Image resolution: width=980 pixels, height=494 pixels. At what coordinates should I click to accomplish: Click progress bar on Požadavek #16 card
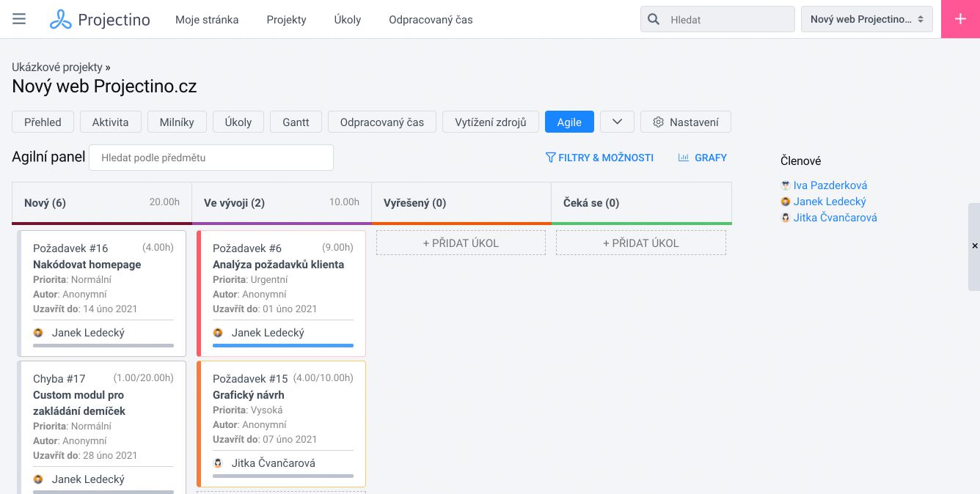click(103, 345)
